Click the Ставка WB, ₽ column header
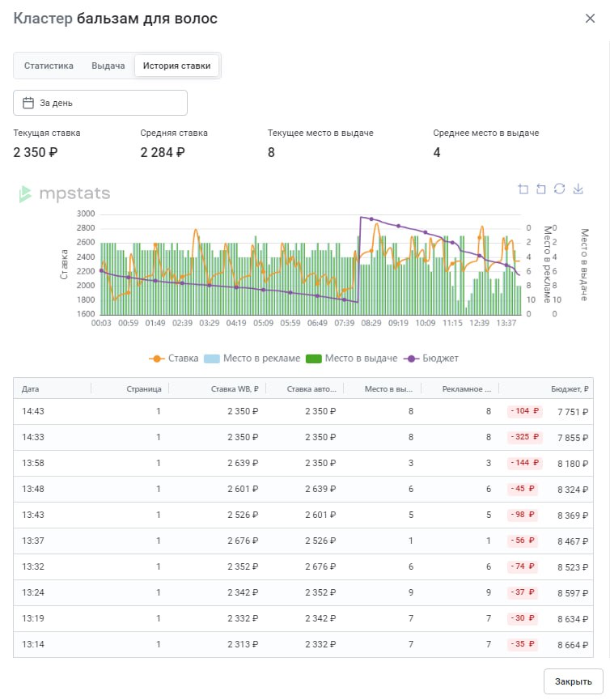This screenshot has height=700, width=610. tap(235, 388)
